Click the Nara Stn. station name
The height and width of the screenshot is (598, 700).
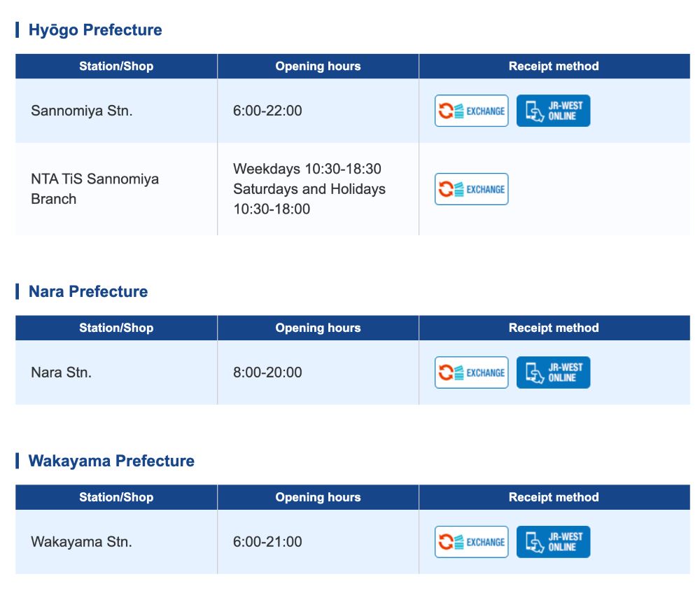click(x=61, y=373)
